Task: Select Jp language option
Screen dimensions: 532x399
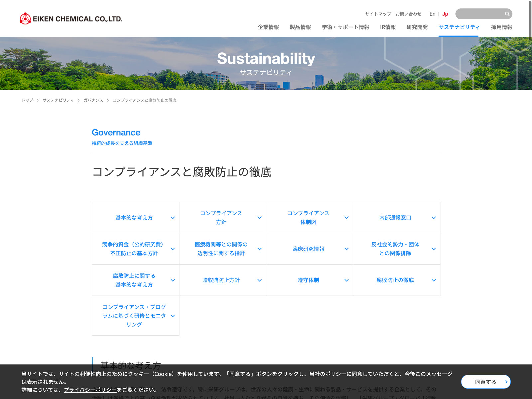Action: click(445, 14)
